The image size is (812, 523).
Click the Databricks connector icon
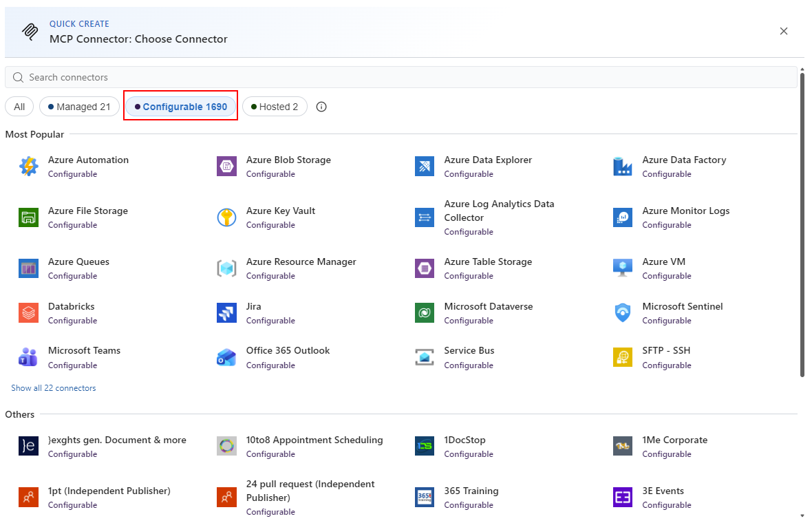pyautogui.click(x=28, y=312)
